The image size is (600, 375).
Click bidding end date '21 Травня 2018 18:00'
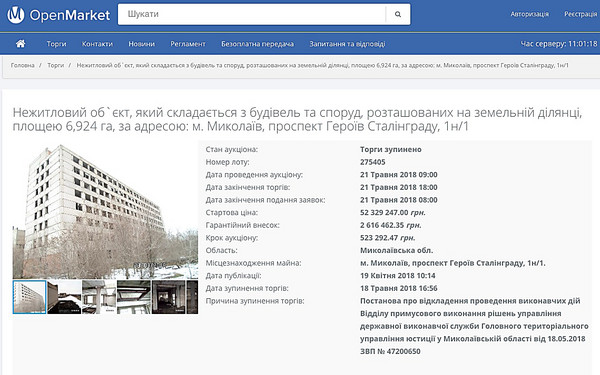(x=398, y=187)
